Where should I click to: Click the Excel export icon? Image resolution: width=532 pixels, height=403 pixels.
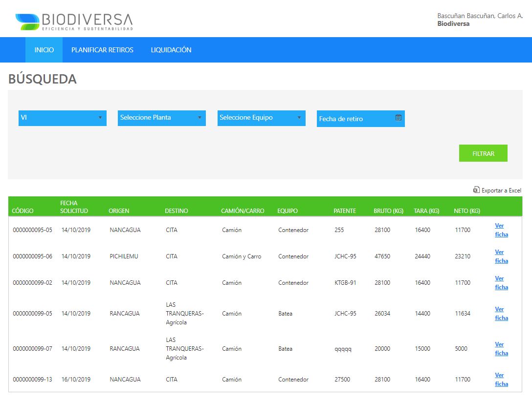click(476, 190)
